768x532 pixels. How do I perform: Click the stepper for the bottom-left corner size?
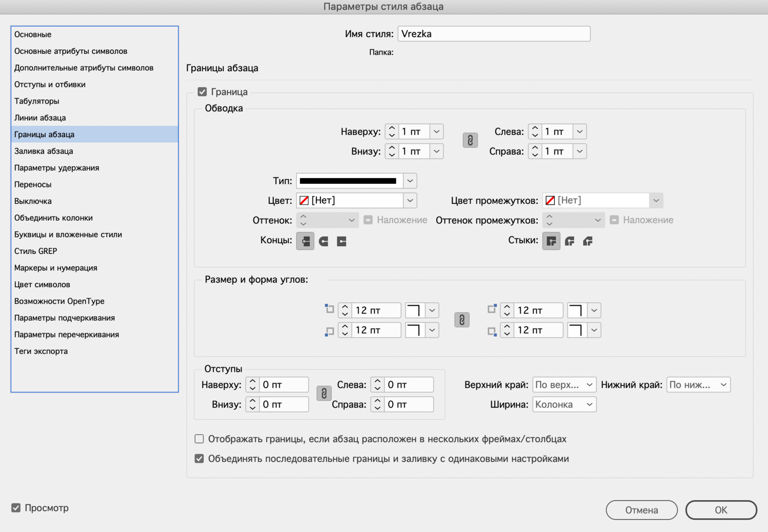tap(345, 330)
